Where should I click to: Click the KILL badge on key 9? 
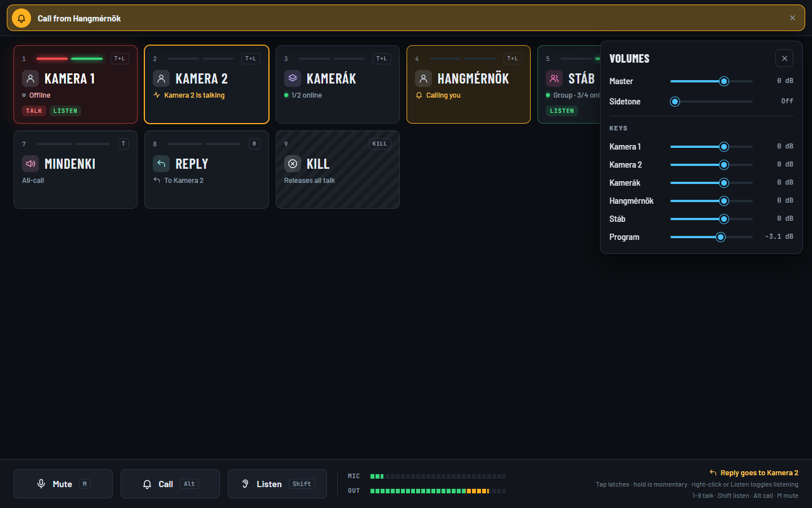[380, 144]
